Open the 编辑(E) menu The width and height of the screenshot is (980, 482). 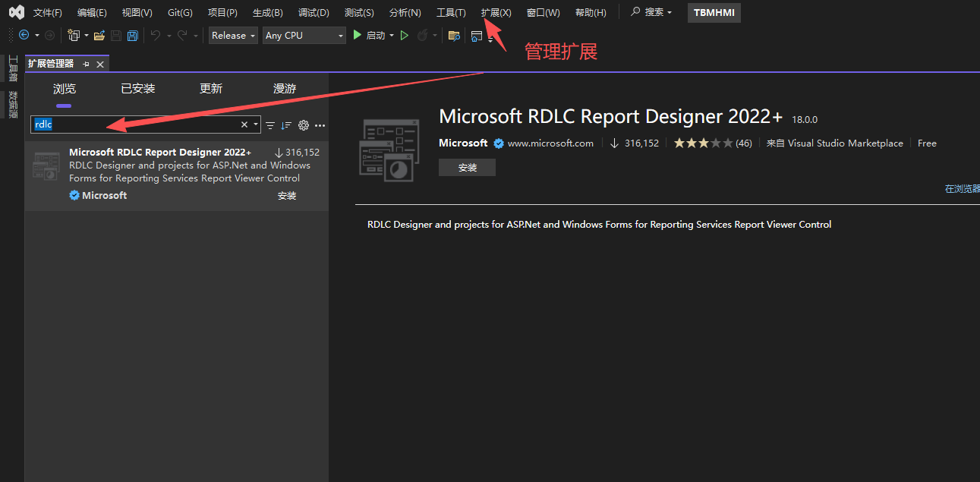click(92, 13)
